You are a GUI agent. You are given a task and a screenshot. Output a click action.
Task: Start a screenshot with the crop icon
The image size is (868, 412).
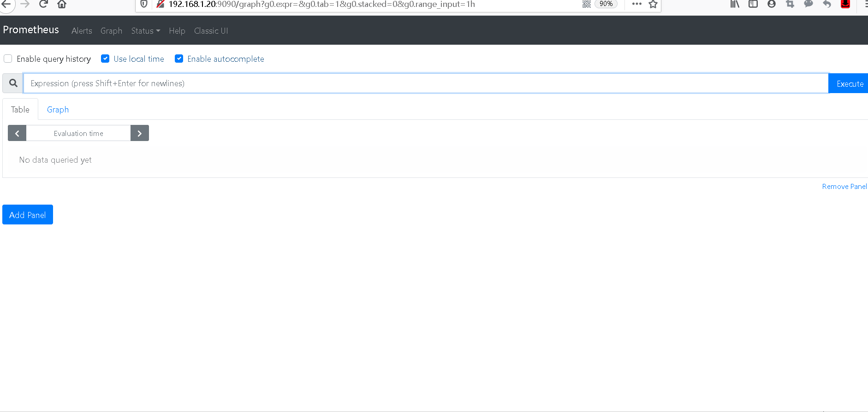tap(790, 4)
